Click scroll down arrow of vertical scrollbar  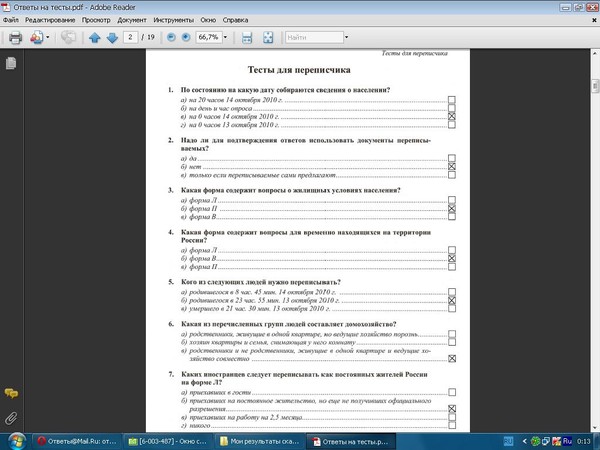pyautogui.click(x=595, y=428)
